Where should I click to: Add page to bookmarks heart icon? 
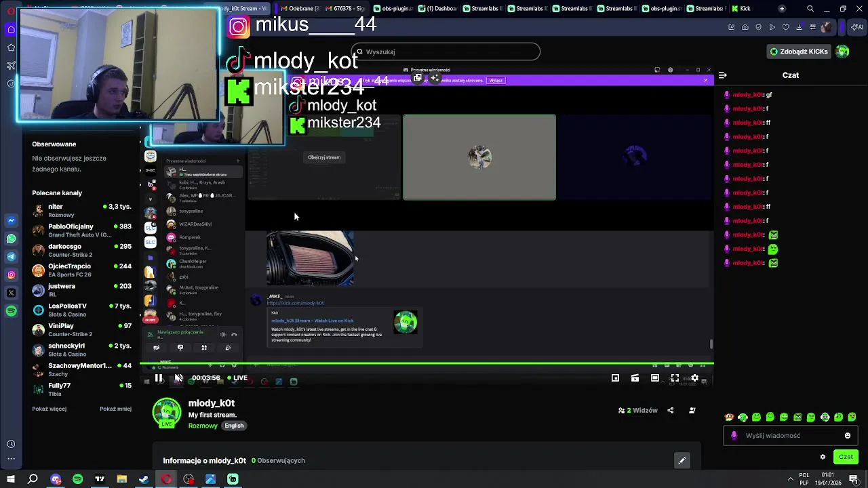786,27
